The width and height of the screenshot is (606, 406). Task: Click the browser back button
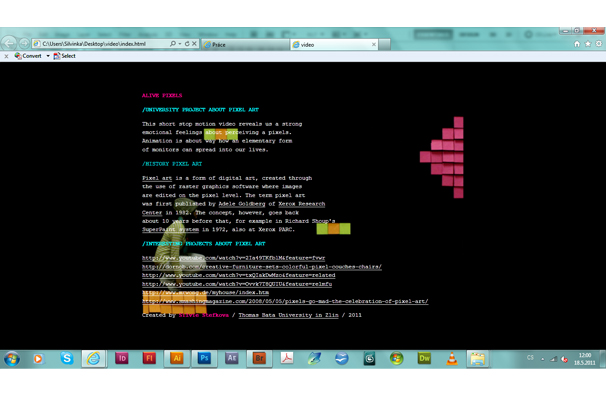(x=10, y=44)
